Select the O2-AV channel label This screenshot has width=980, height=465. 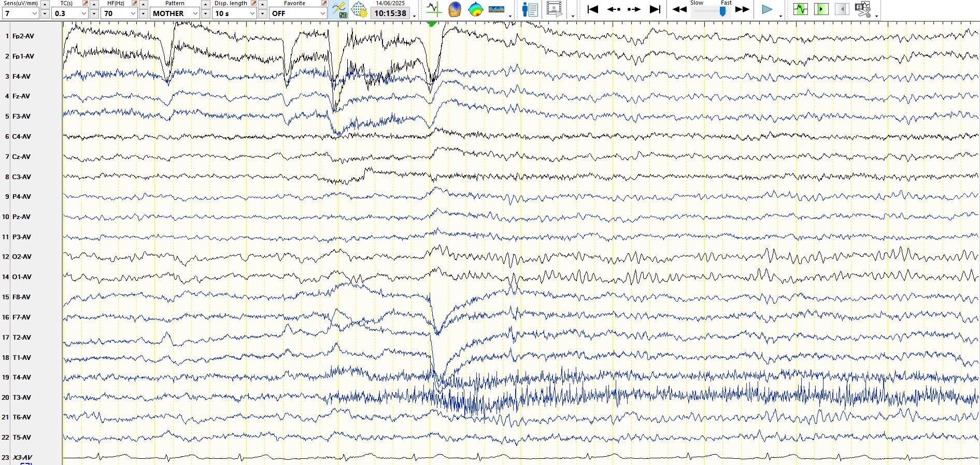click(x=22, y=257)
